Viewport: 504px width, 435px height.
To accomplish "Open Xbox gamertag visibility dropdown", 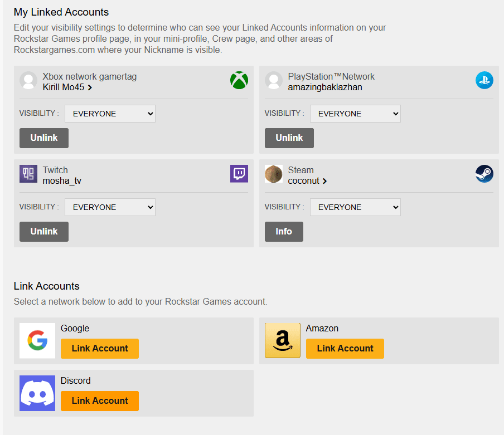I will click(110, 114).
